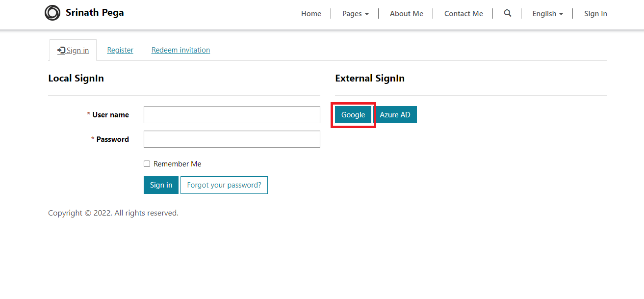Click the sign-in arrow icon on tab
Viewport: 644px width, 299px height.
[61, 50]
